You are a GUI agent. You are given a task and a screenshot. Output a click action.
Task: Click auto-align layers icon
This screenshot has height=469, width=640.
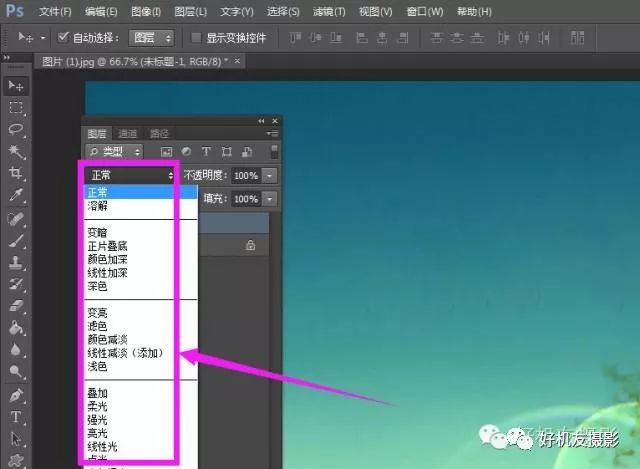[x=577, y=38]
